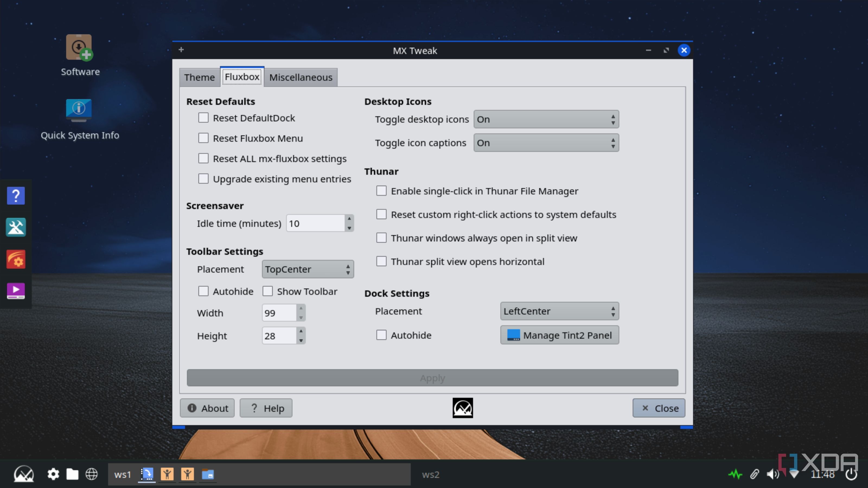Click the plus icon in the MX Tweak title bar
This screenshot has width=868, height=488.
tap(181, 50)
